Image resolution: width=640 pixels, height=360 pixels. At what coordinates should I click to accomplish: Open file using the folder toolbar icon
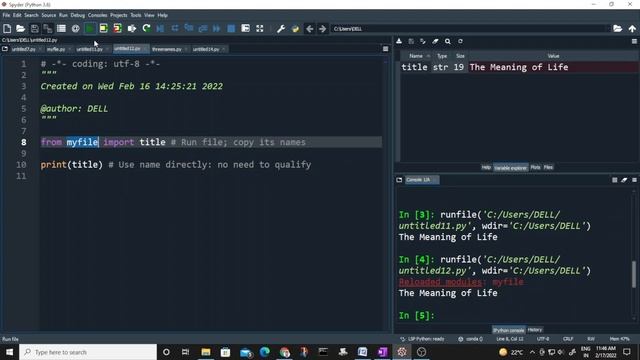point(20,29)
